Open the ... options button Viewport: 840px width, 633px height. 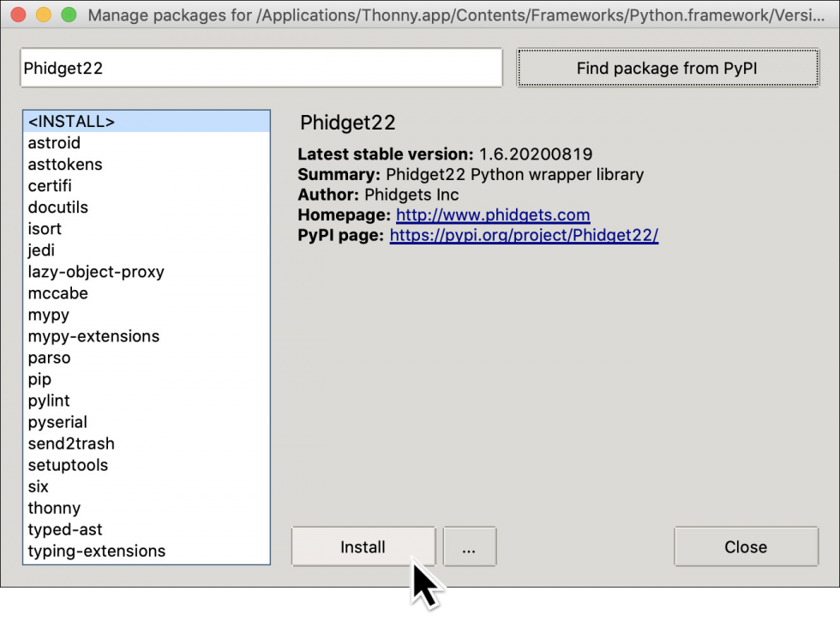[469, 546]
